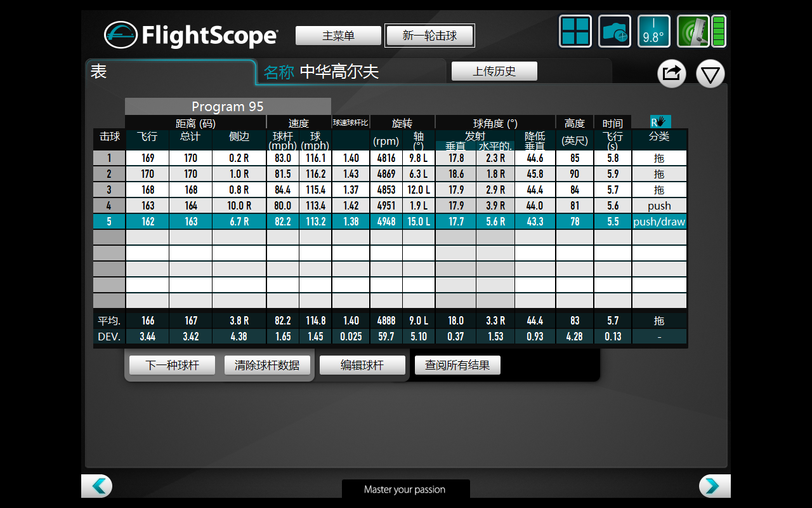The width and height of the screenshot is (812, 508).
Task: Click the green battery level indicator
Action: (x=719, y=31)
